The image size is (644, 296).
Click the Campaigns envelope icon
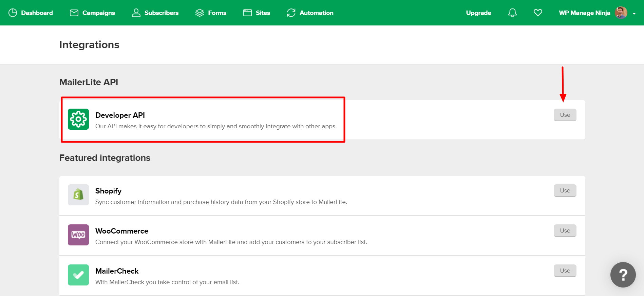click(74, 13)
